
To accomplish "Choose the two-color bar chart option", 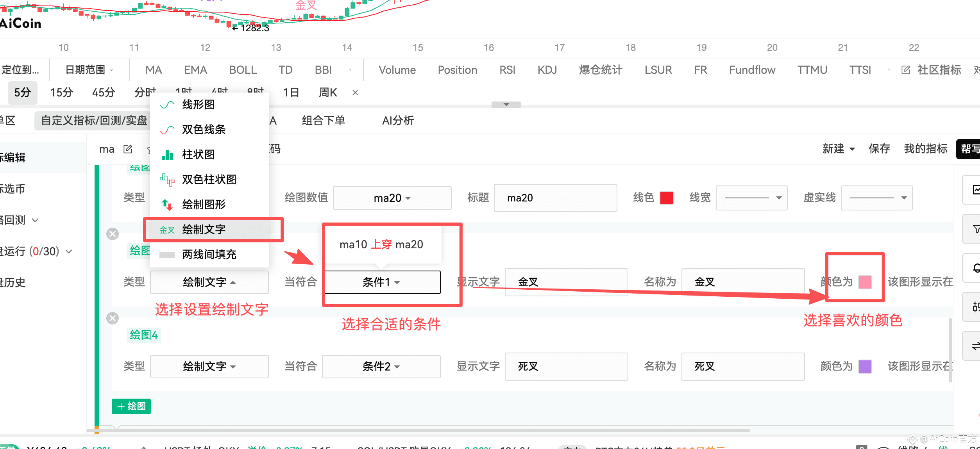I will tap(209, 180).
